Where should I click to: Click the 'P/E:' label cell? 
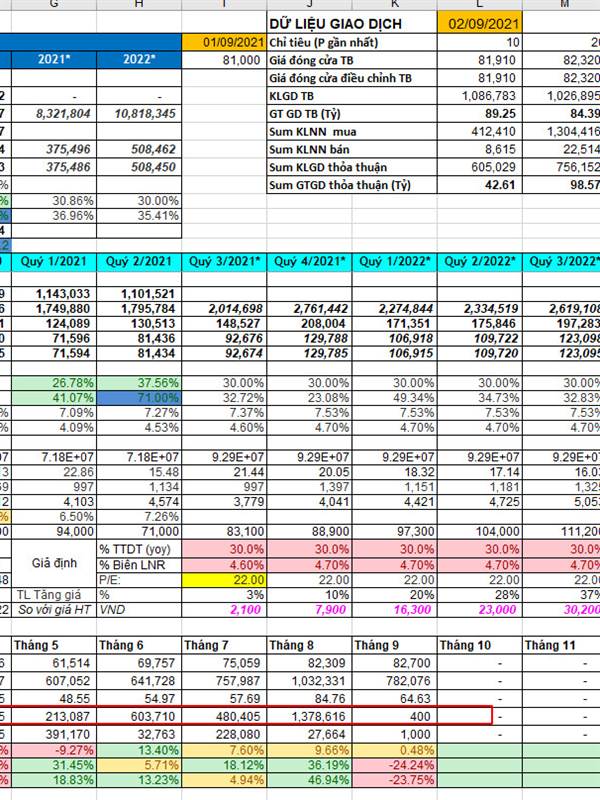pos(139,580)
